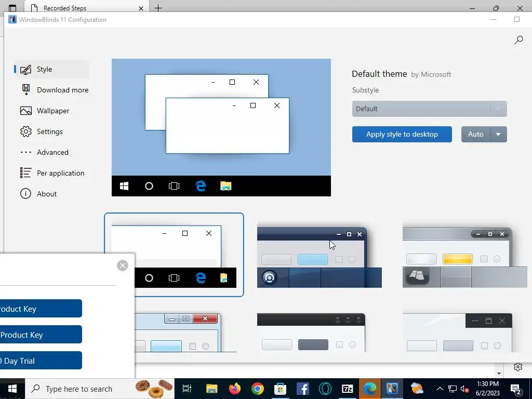Expand the Auto dropdown arrow
This screenshot has width=532, height=399.
pos(498,135)
